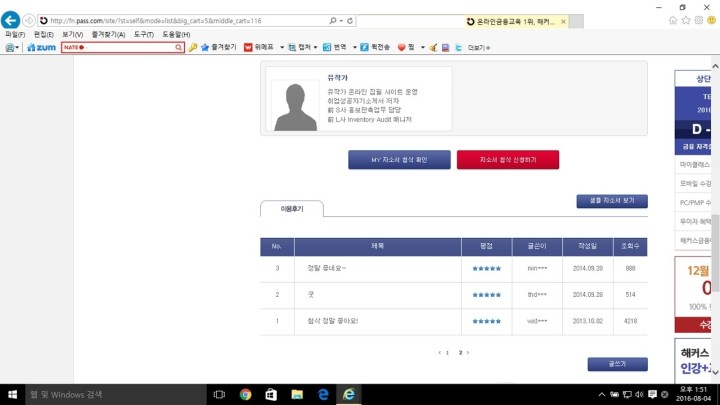Open review titled 정말 좋네요~
Viewport: 720px width, 405px height.
click(326, 268)
